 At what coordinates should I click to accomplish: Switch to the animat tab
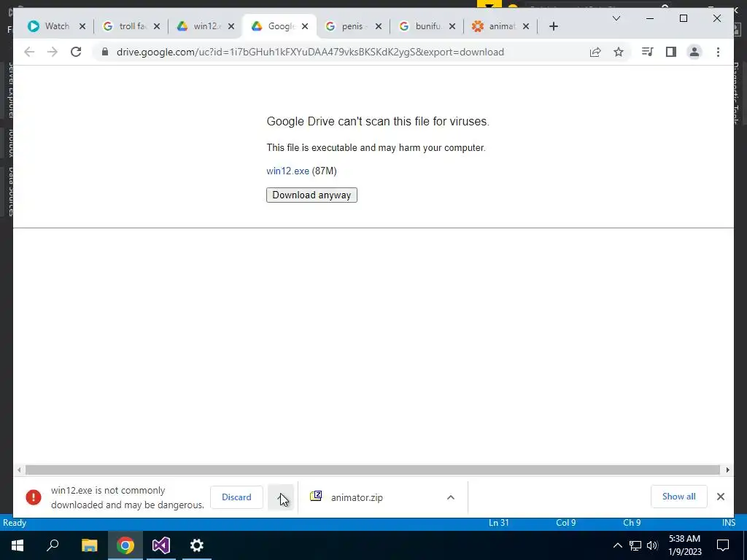pos(495,26)
